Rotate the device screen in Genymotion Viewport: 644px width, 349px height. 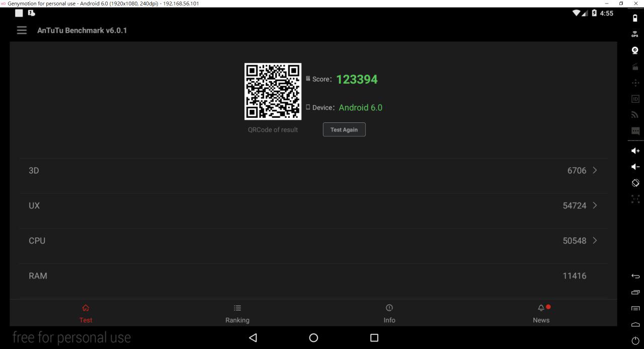pyautogui.click(x=635, y=183)
